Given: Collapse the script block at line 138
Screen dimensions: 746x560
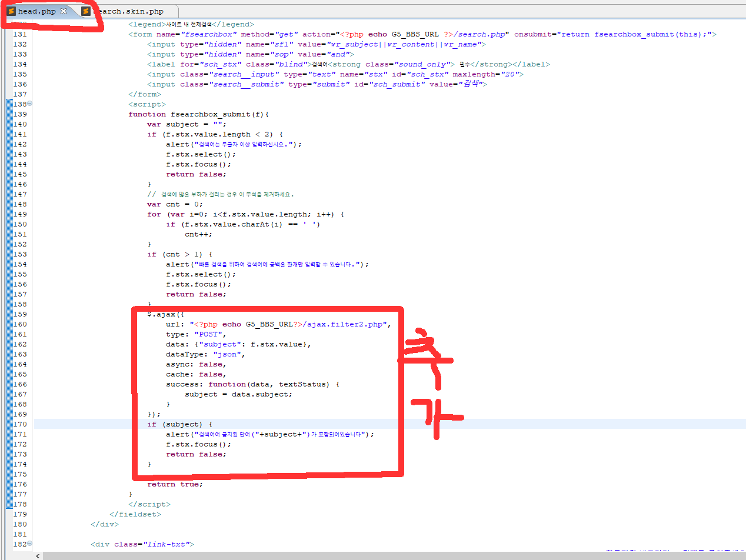Looking at the screenshot, I should click(30, 104).
